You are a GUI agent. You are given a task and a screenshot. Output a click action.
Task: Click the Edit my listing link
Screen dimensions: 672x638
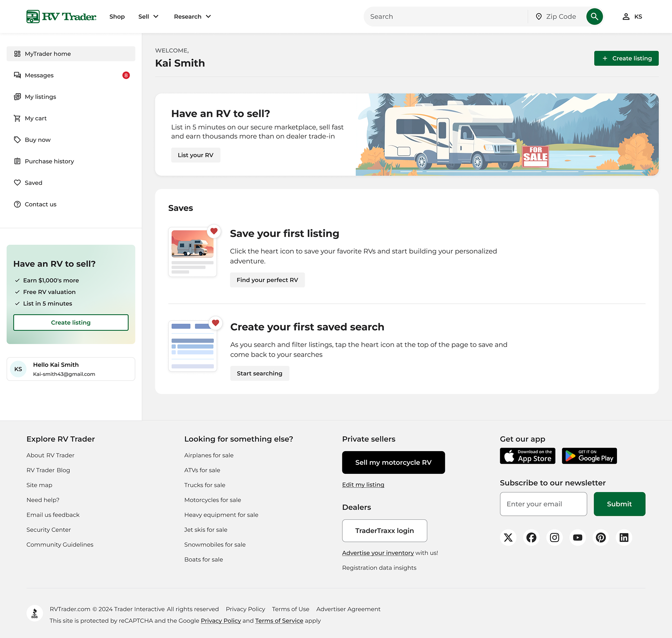363,484
